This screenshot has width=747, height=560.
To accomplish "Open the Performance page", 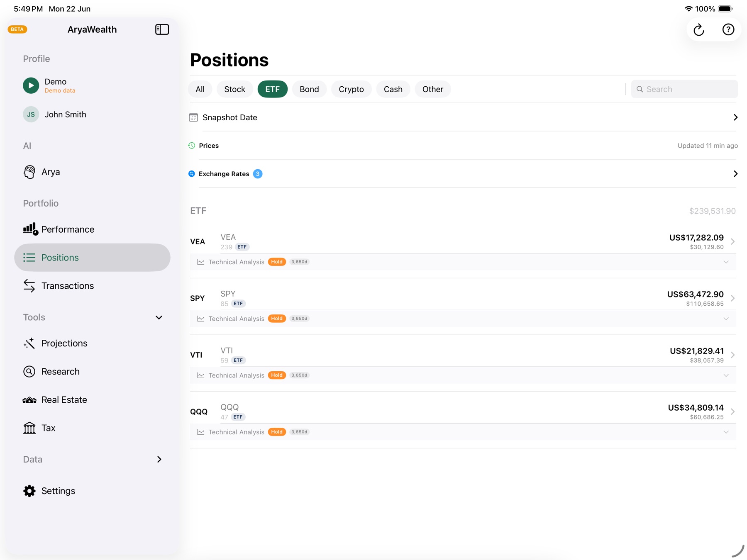I will click(x=92, y=229).
